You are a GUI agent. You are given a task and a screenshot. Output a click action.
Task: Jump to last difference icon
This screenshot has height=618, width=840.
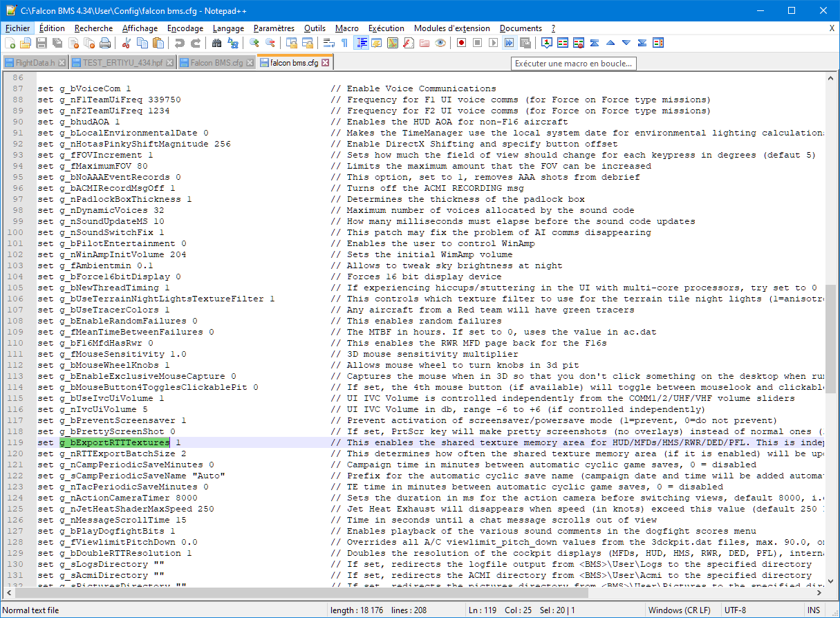[642, 43]
